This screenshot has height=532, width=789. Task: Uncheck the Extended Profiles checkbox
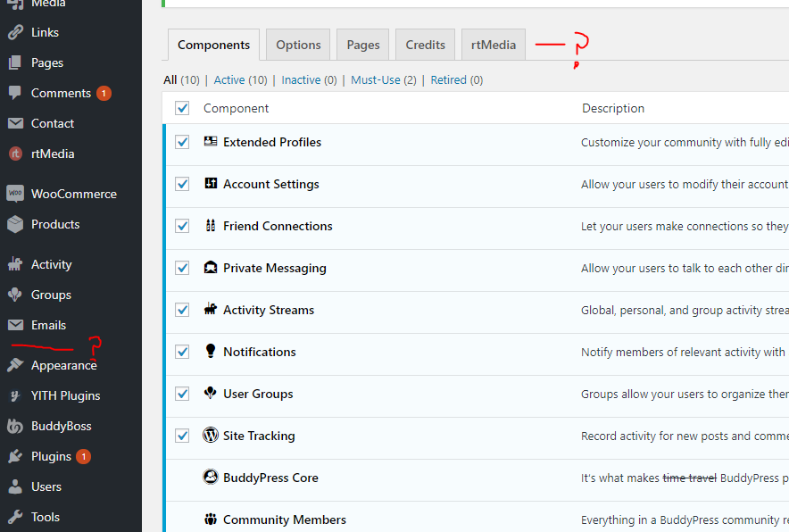[182, 142]
